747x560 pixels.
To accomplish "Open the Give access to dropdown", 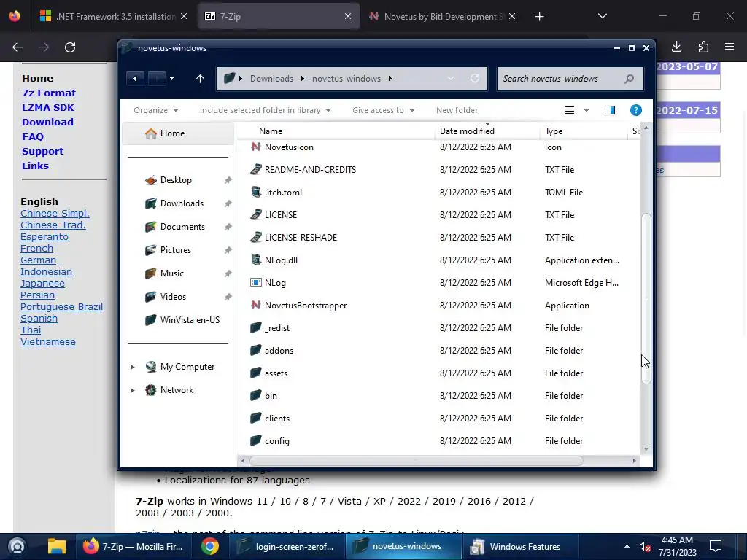I will (384, 110).
